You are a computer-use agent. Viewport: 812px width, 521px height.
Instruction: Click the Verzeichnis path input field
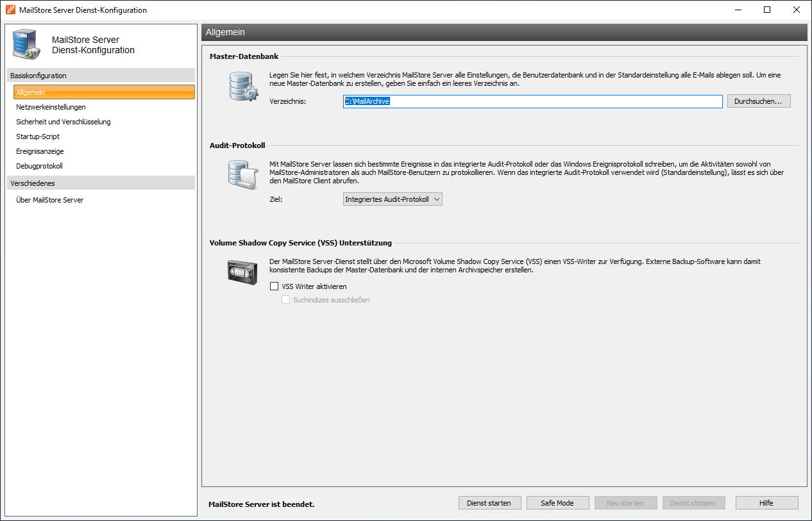point(533,101)
